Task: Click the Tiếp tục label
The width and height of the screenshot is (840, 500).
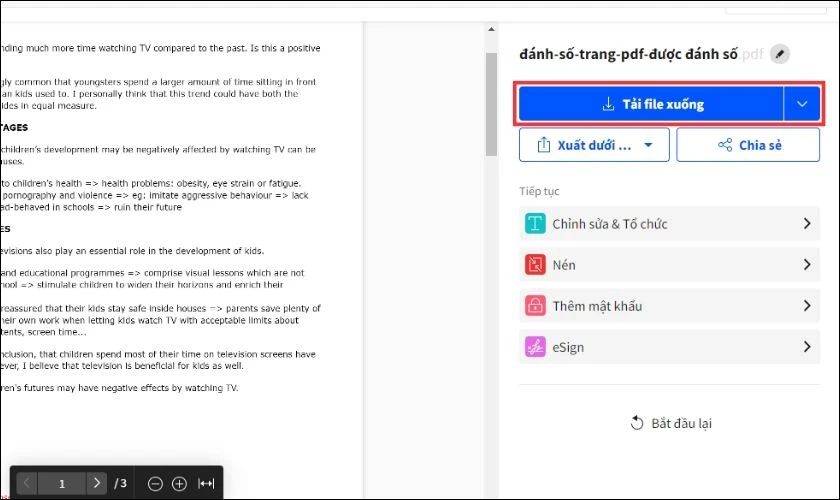Action: (539, 191)
